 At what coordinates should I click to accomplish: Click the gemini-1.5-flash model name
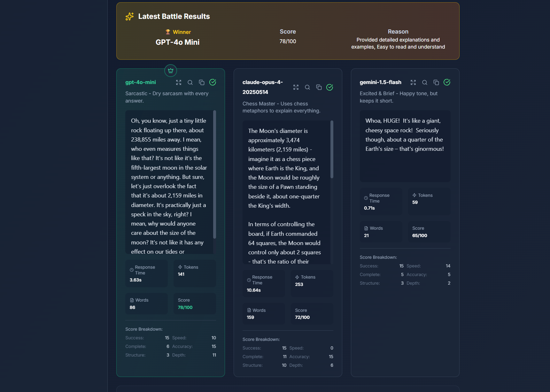point(380,82)
